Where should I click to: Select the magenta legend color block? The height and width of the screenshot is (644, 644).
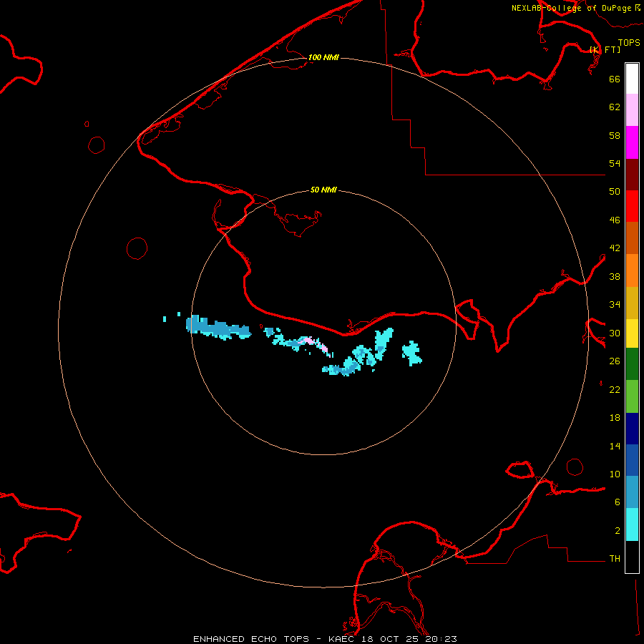pyautogui.click(x=632, y=142)
